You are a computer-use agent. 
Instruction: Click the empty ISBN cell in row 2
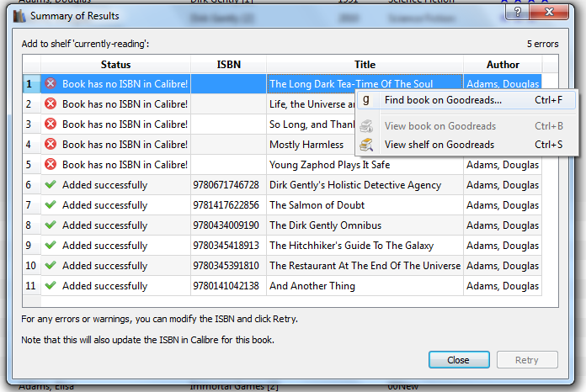tap(229, 103)
